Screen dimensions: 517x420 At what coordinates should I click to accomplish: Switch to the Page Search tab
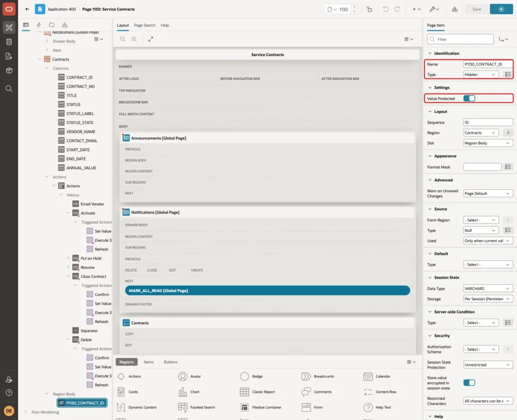pos(144,25)
